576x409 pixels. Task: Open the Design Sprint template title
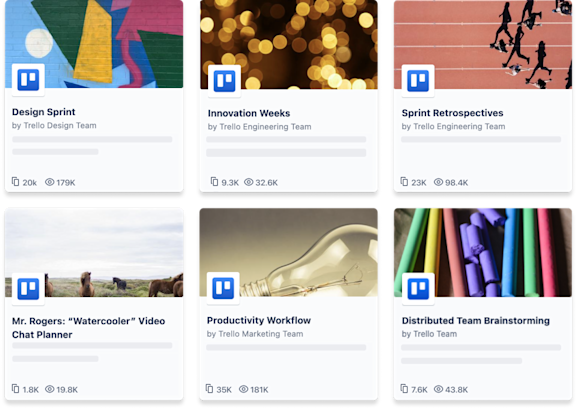click(44, 112)
